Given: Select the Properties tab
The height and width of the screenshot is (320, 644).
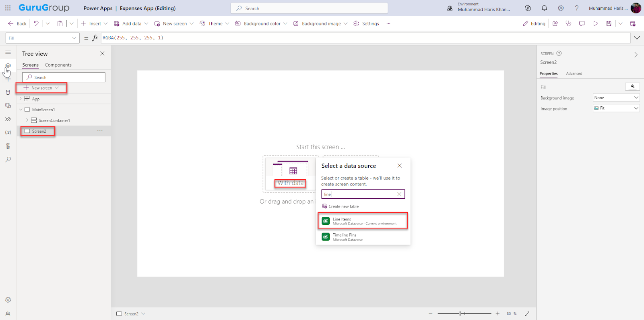Looking at the screenshot, I should (x=549, y=74).
